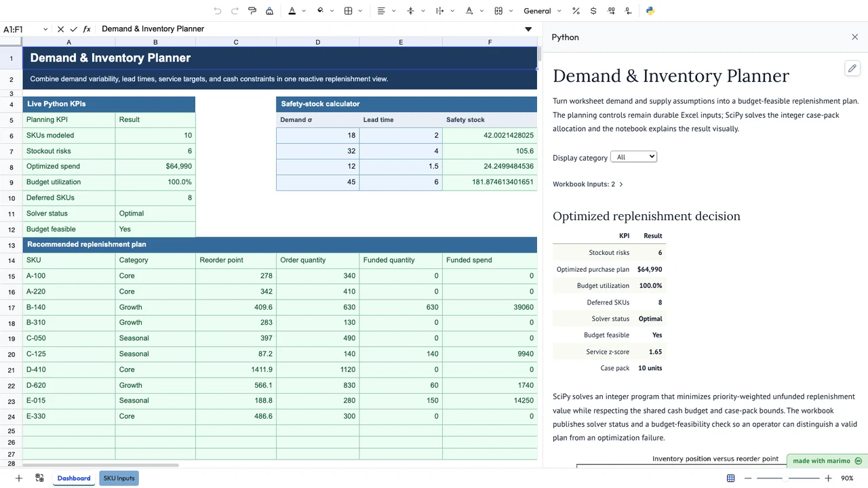The height and width of the screenshot is (488, 868).
Task: Click the Redo arrow icon
Action: (235, 11)
